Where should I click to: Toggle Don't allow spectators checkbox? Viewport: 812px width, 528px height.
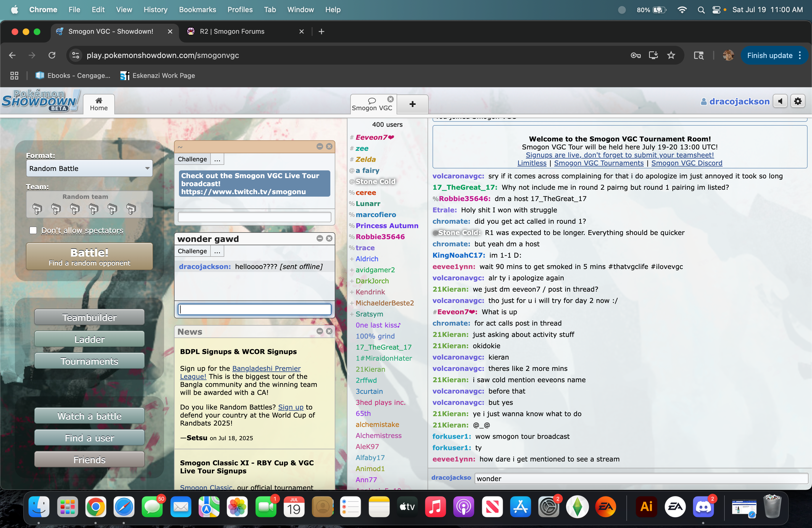pos(33,231)
